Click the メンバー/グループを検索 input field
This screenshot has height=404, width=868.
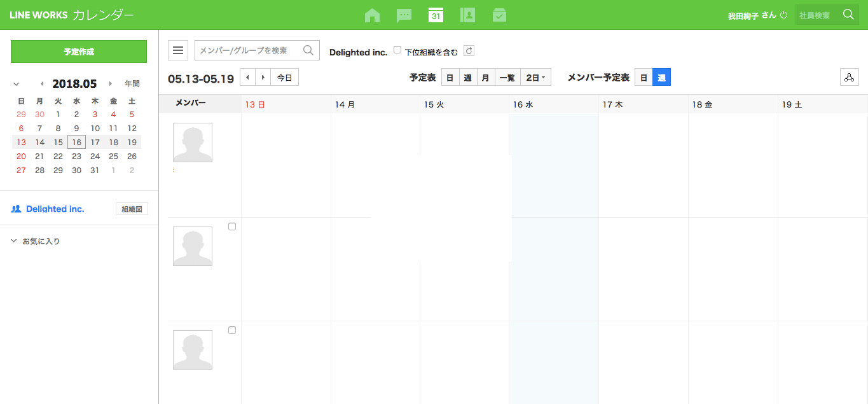pos(249,50)
